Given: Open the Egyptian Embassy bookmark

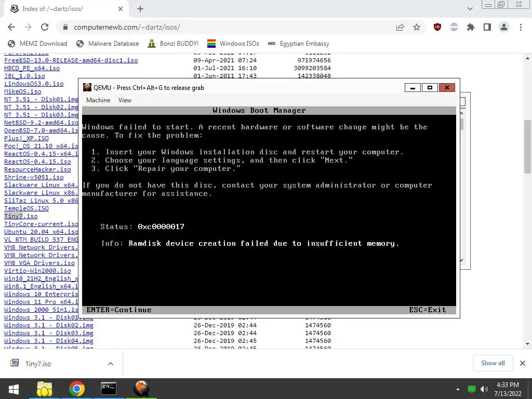Looking at the screenshot, I should [299, 44].
